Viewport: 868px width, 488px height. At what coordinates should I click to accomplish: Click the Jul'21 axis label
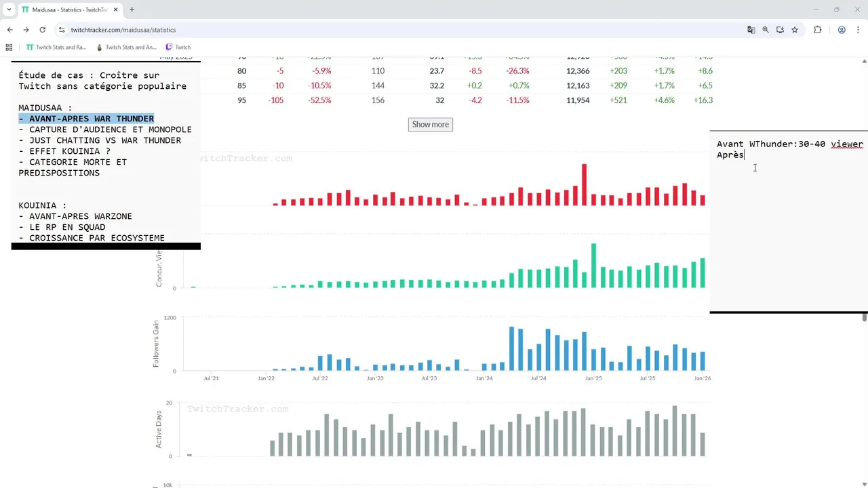pyautogui.click(x=211, y=378)
